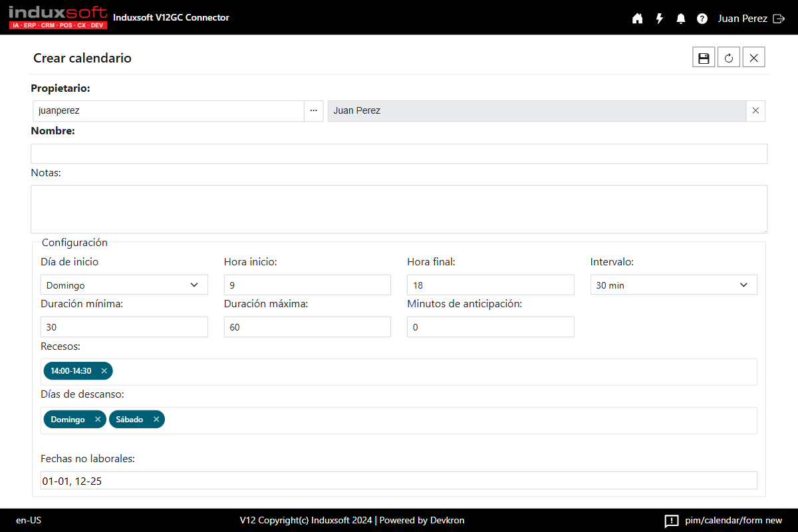Edit the Hora final field
The width and height of the screenshot is (798, 532).
click(x=491, y=285)
